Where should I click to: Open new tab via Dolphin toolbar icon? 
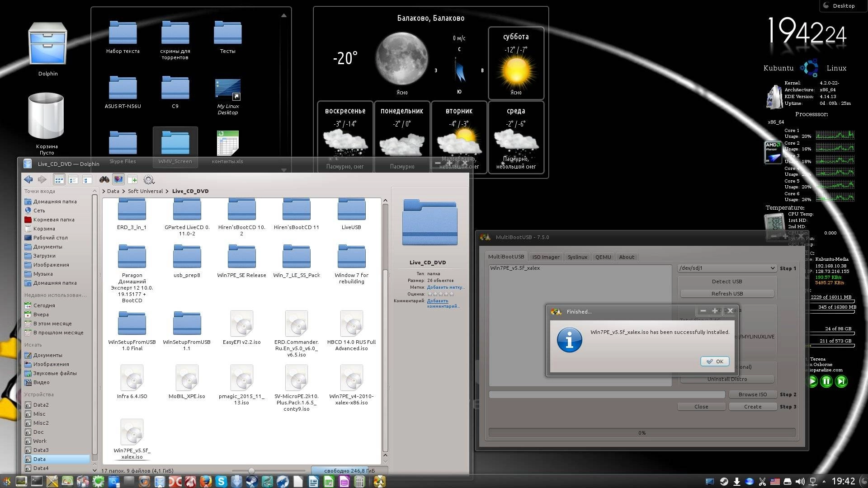(132, 180)
